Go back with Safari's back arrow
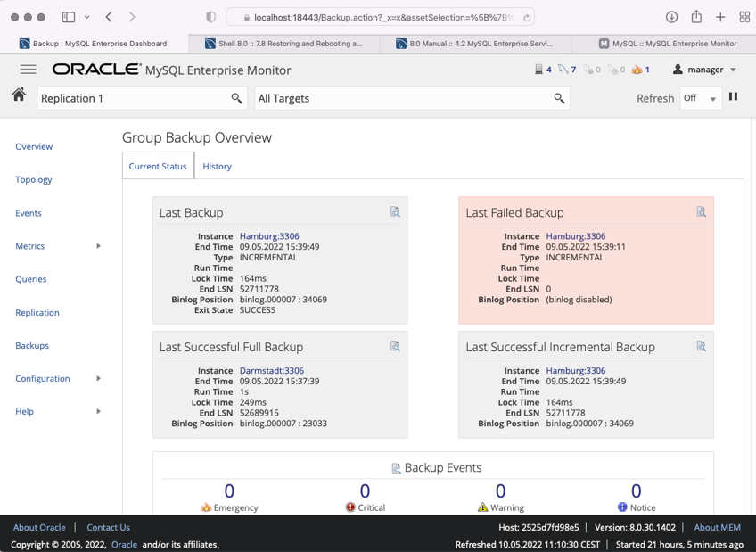This screenshot has height=552, width=756. coord(109,17)
